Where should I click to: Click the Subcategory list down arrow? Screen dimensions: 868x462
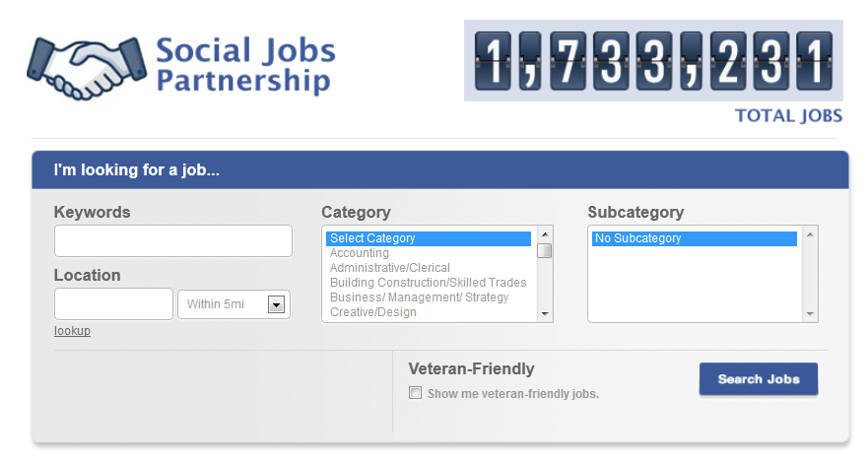pos(810,314)
